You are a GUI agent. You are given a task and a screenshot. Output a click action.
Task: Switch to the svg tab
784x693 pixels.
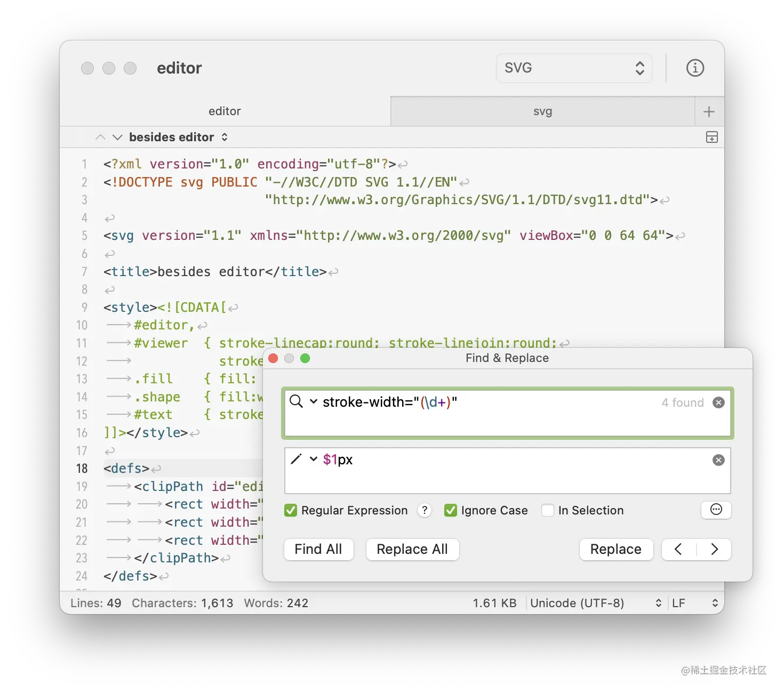click(x=542, y=111)
